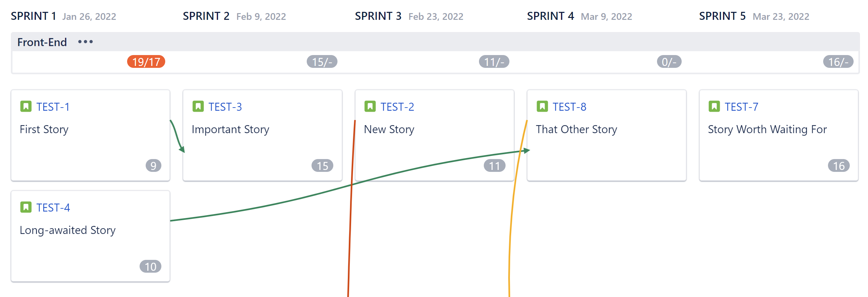Click the story points badge 11 on TEST-2
This screenshot has width=868, height=297.
tap(494, 165)
